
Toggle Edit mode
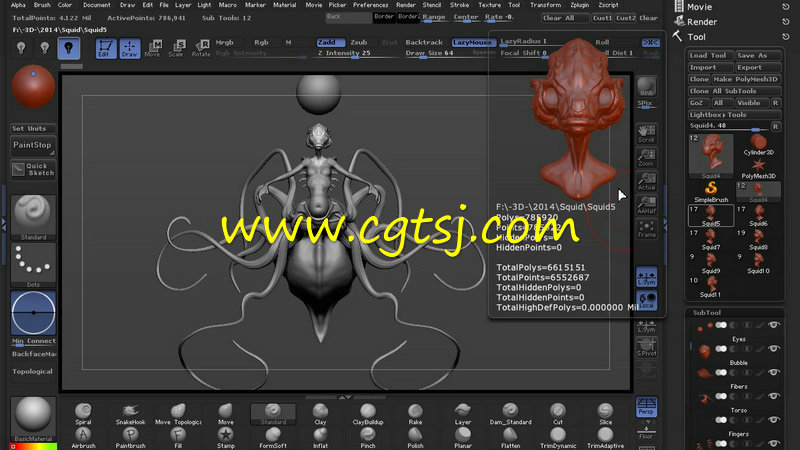point(106,48)
